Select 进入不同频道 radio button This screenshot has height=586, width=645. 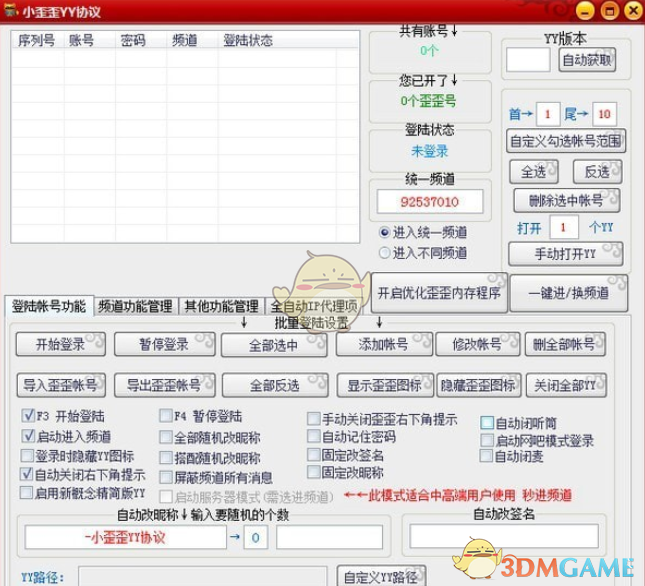(x=384, y=252)
